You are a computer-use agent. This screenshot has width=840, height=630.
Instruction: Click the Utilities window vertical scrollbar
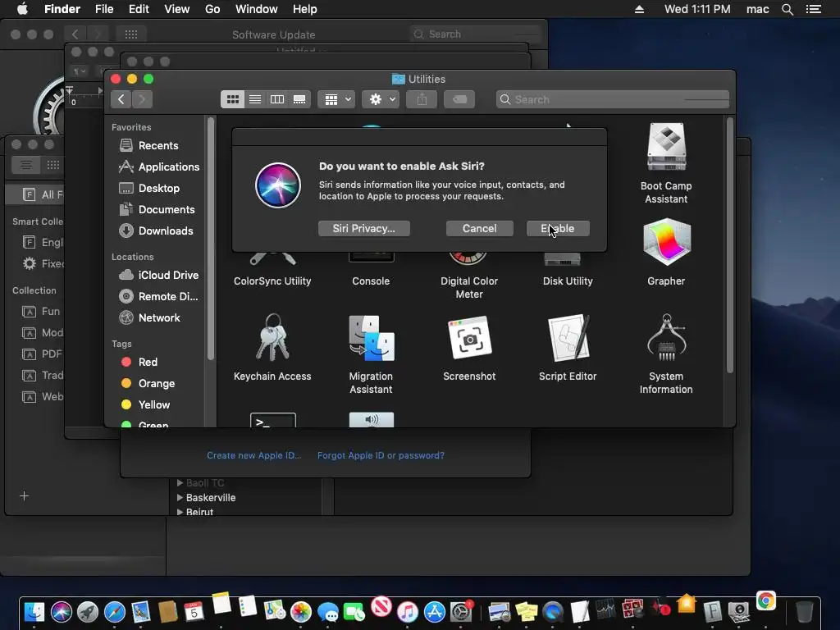[729, 245]
